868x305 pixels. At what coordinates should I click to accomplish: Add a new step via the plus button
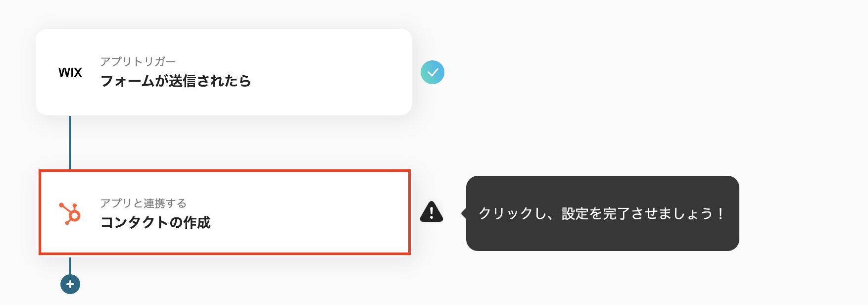click(x=70, y=285)
